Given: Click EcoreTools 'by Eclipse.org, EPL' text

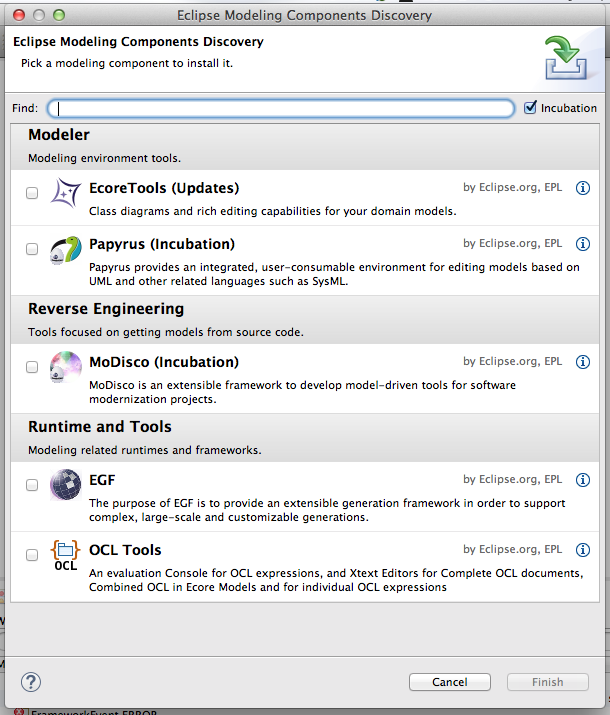Looking at the screenshot, I should 512,187.
